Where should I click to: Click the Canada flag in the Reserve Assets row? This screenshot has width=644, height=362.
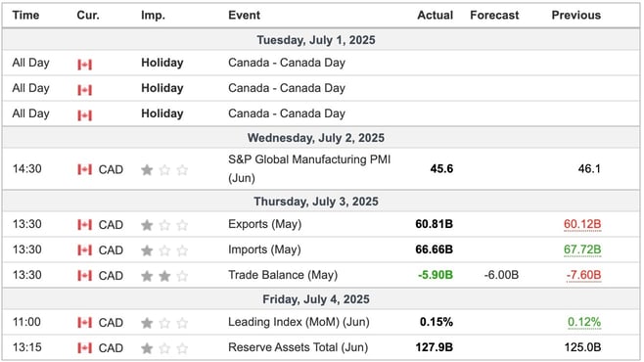coord(84,348)
